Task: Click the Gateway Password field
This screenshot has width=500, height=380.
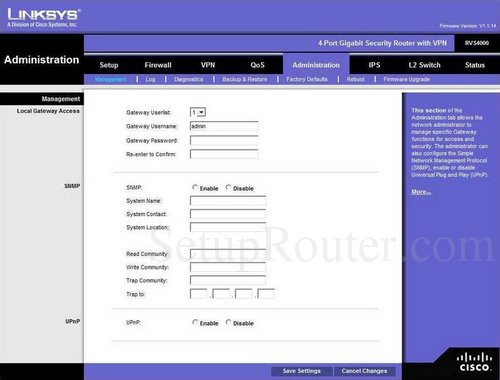Action: [x=224, y=140]
